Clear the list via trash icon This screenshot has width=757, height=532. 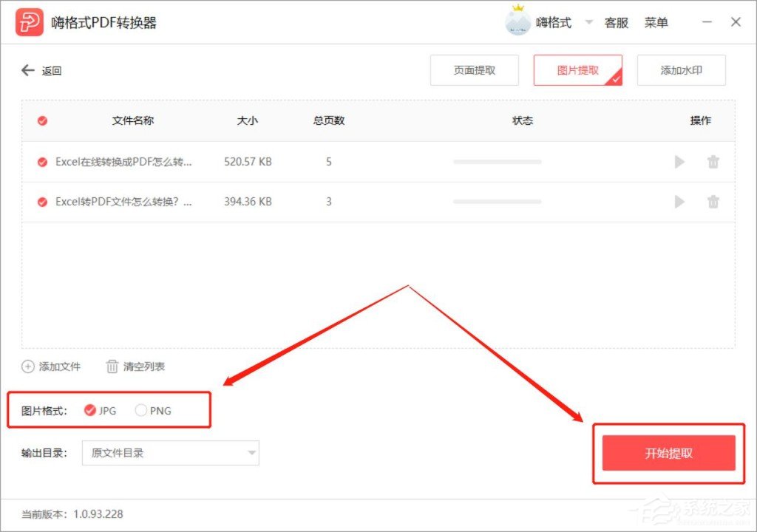coord(111,366)
